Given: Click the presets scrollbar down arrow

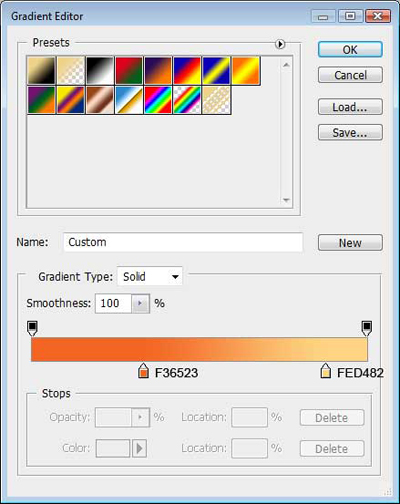Looking at the screenshot, I should [x=286, y=200].
